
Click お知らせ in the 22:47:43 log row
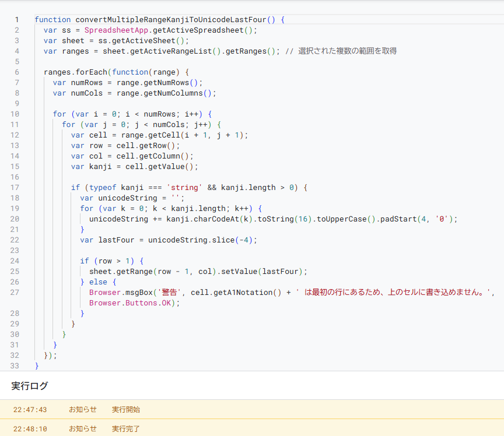pyautogui.click(x=83, y=410)
